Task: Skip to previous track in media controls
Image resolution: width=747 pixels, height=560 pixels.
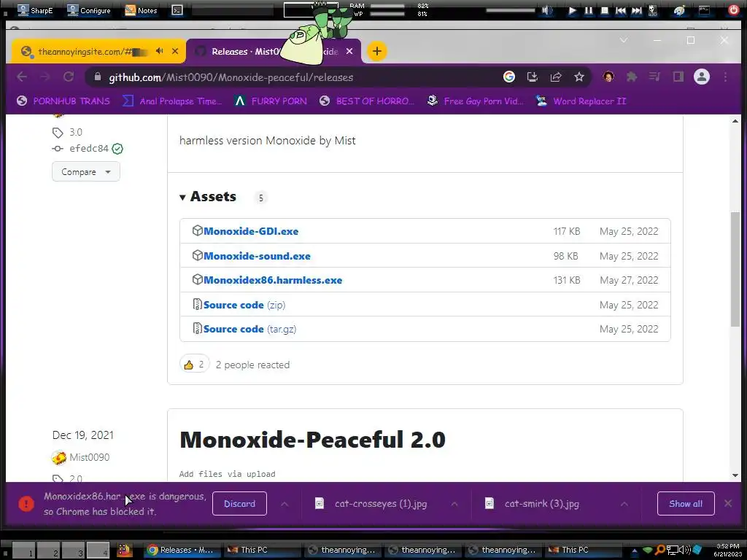Action: pyautogui.click(x=620, y=10)
